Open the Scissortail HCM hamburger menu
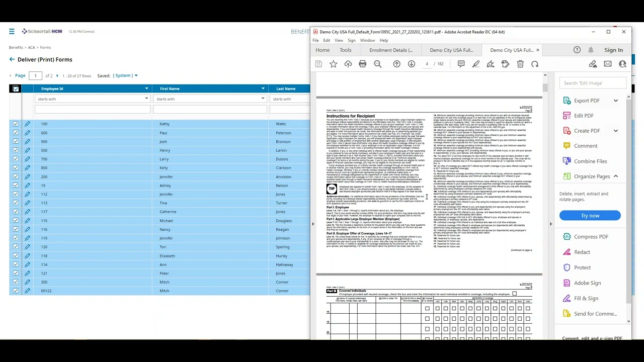The height and width of the screenshot is (362, 644). click(12, 32)
